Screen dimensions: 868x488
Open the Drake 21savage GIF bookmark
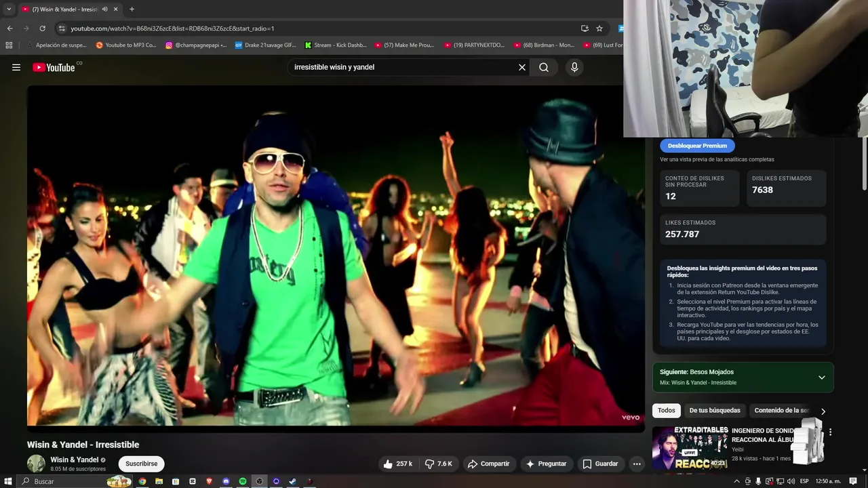click(x=266, y=45)
